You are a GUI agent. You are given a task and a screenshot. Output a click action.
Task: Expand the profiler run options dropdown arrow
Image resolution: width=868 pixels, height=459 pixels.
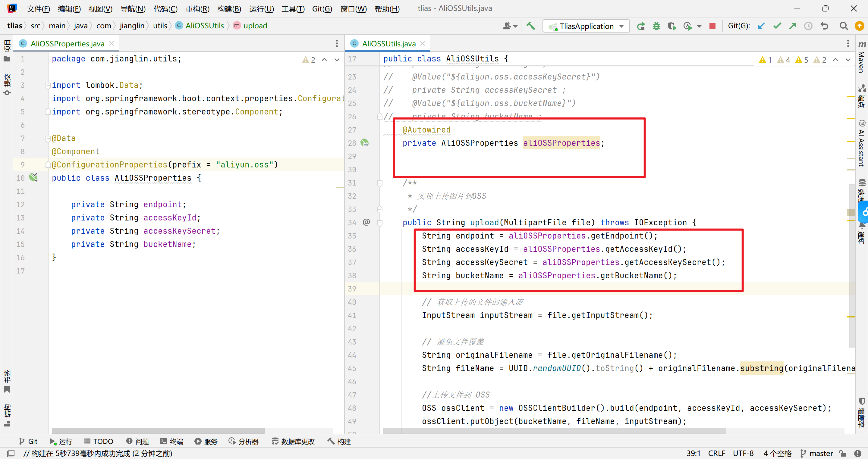click(699, 26)
